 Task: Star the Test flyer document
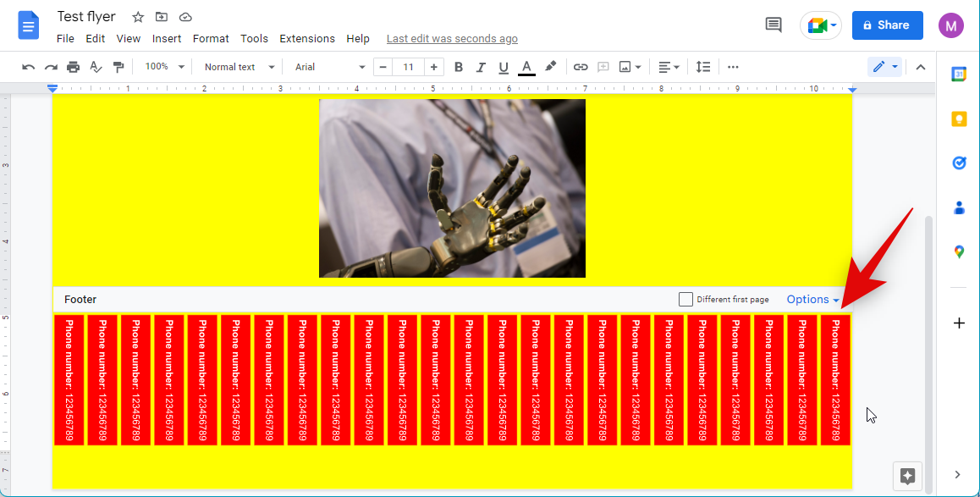click(x=138, y=17)
